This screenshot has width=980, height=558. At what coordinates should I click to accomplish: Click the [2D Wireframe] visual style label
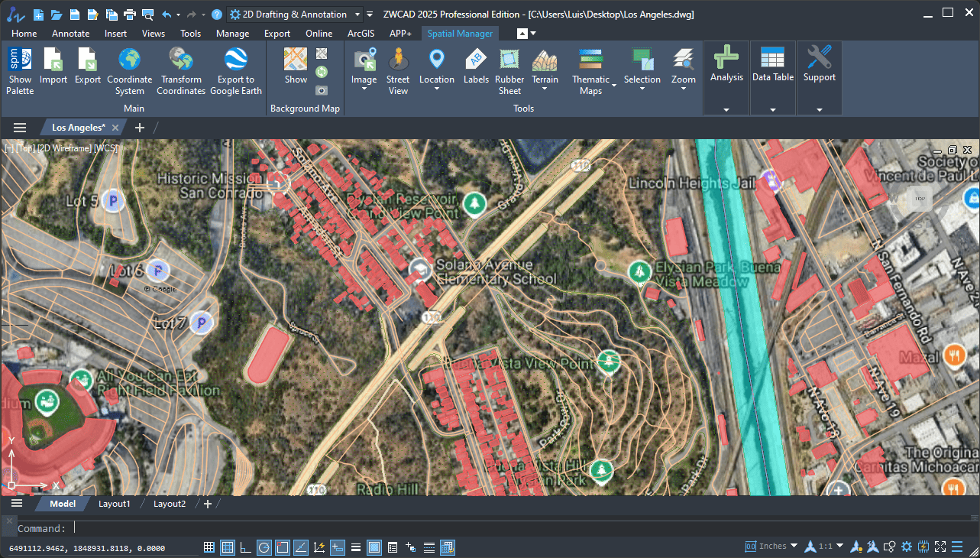[x=64, y=148]
